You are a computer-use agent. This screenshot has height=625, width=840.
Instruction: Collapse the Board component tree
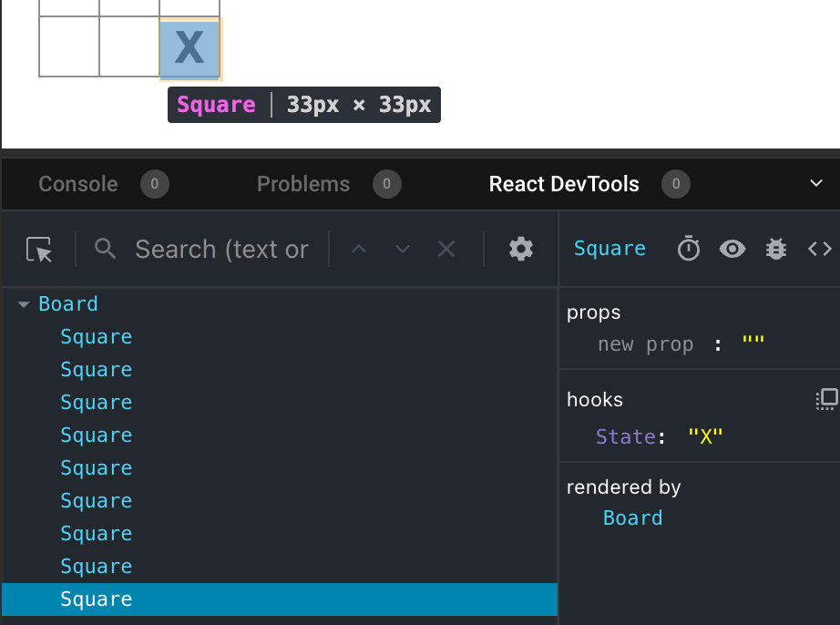[23, 303]
